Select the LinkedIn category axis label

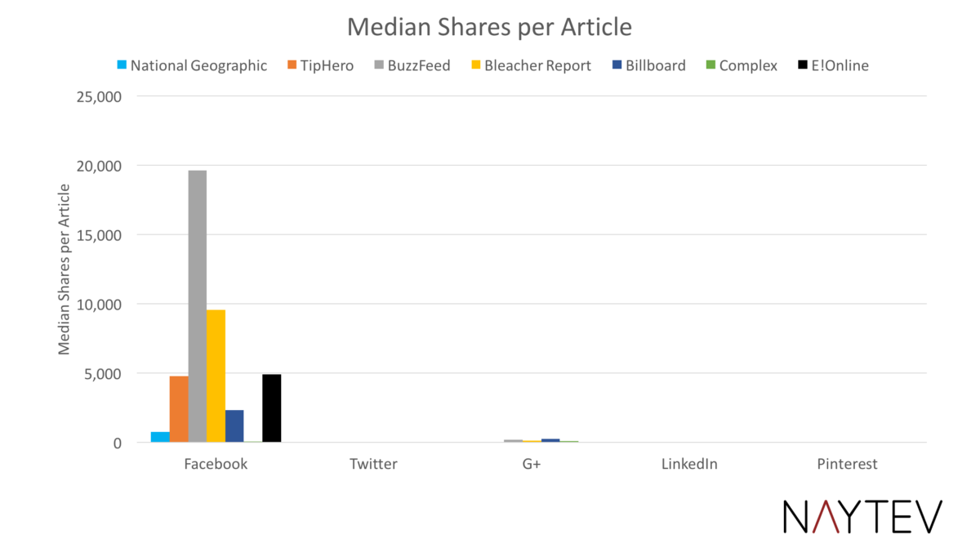click(x=689, y=464)
